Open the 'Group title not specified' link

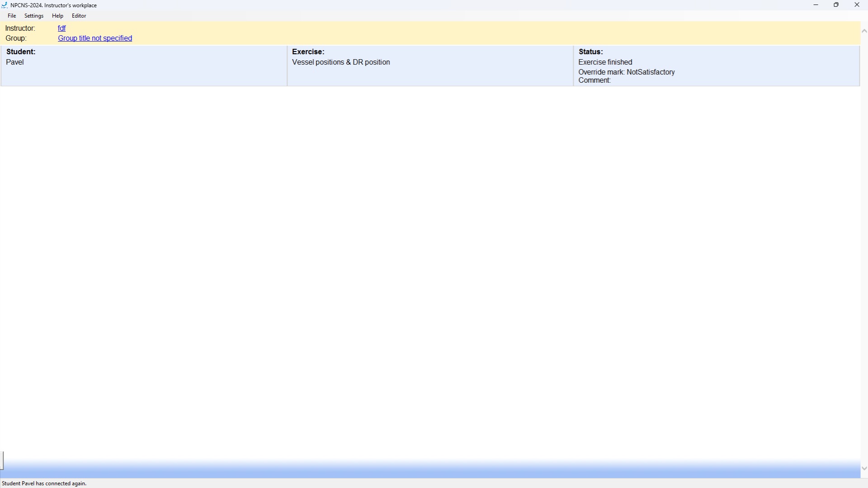(95, 38)
